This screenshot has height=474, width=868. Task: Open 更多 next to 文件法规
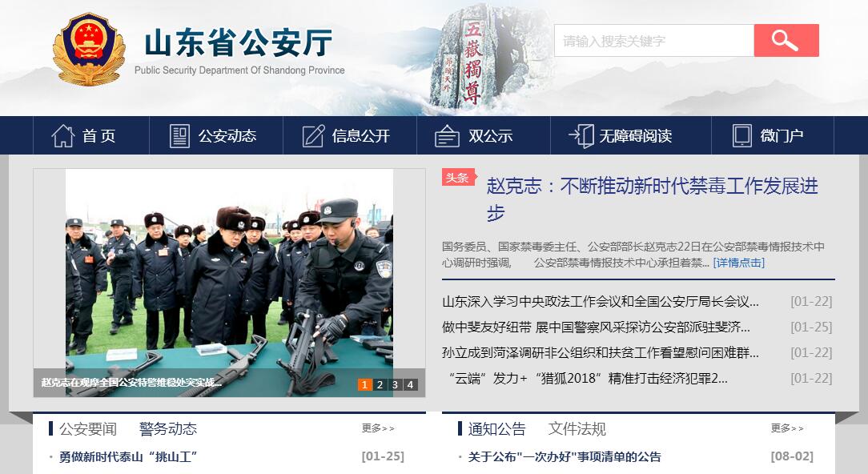tap(786, 428)
